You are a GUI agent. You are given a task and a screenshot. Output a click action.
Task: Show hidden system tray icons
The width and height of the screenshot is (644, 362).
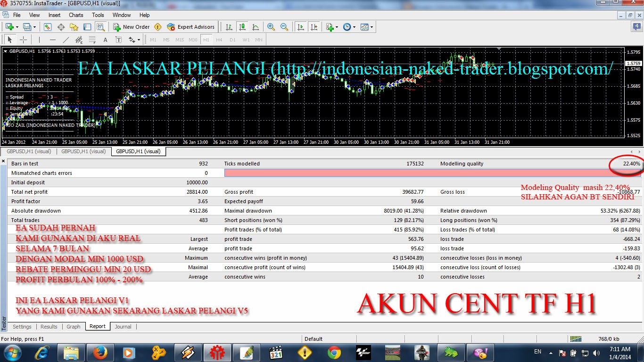[x=550, y=352]
